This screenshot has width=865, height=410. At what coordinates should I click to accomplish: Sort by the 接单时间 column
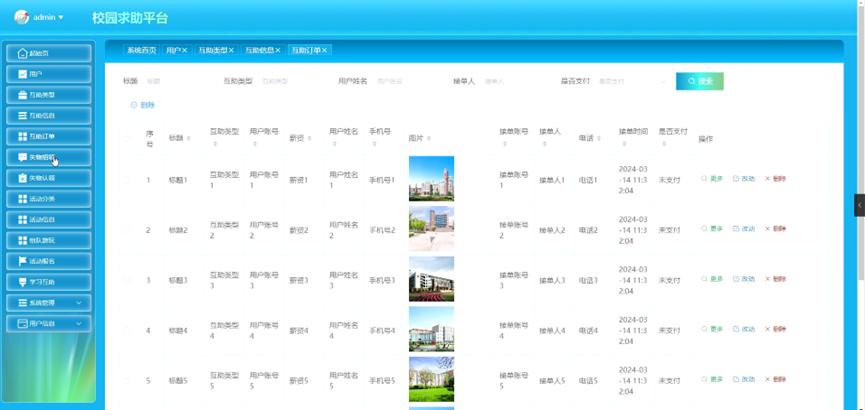pos(623,144)
